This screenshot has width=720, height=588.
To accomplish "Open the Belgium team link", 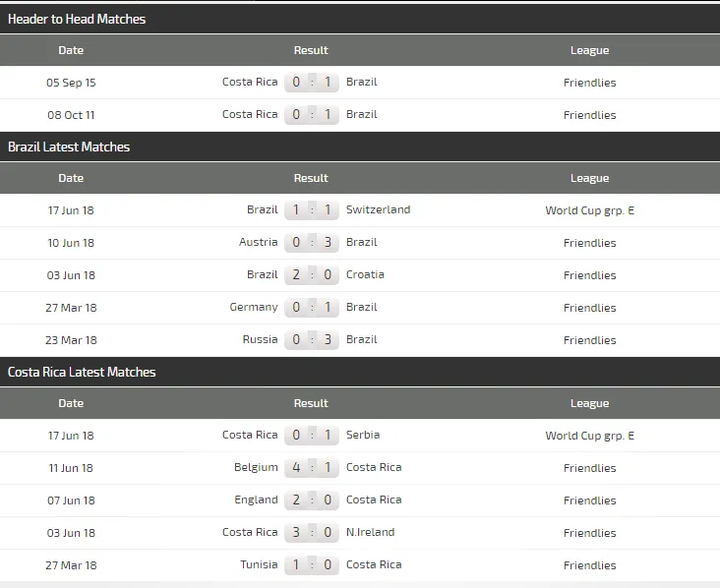I will coord(256,467).
